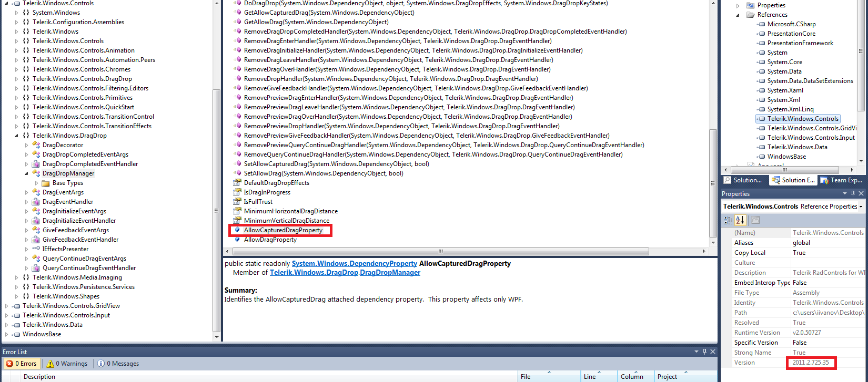This screenshot has width=868, height=382.
Task: Click the reference icon beside Microsoft.CSharp
Action: click(x=761, y=24)
